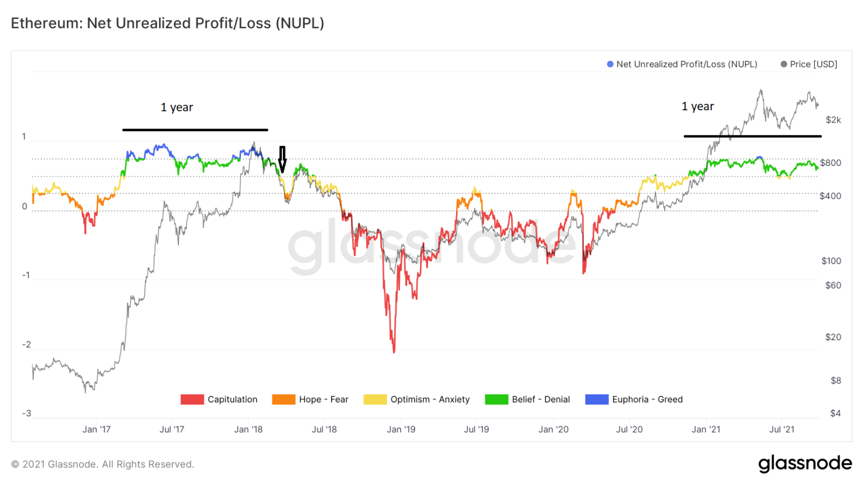
Task: Click the glassnode logo at bottom right
Action: click(x=805, y=463)
